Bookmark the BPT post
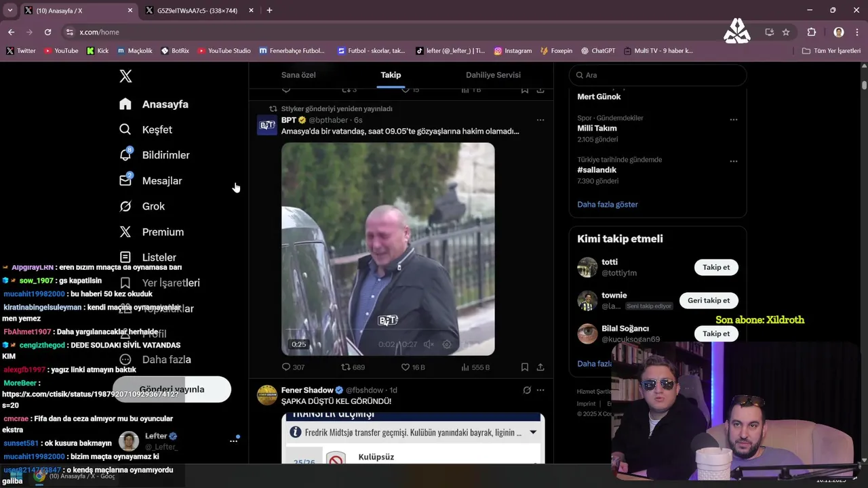Image resolution: width=868 pixels, height=488 pixels. (x=525, y=367)
